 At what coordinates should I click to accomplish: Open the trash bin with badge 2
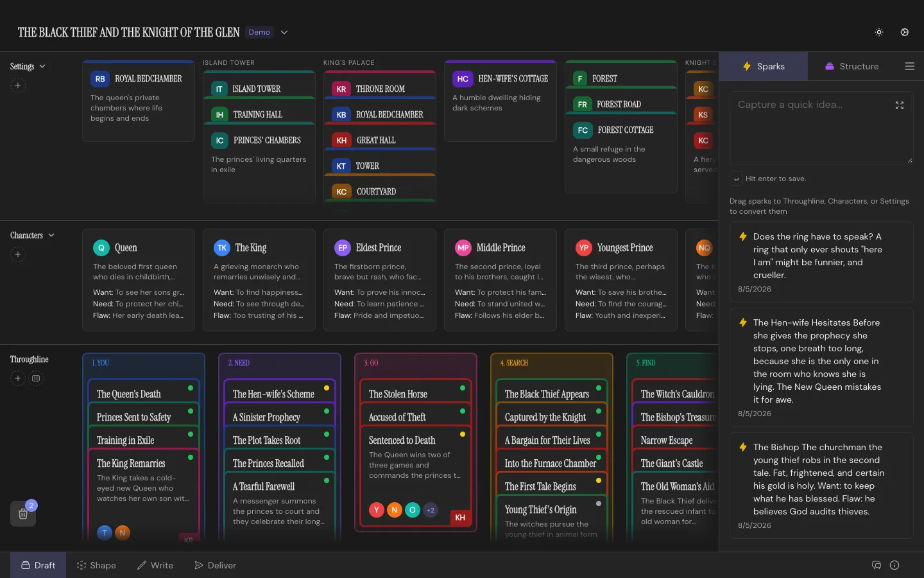click(23, 514)
